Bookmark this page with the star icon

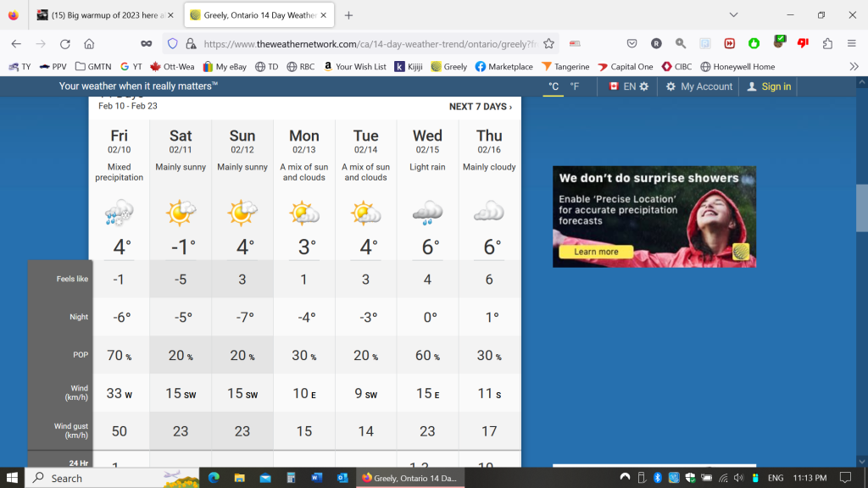click(548, 44)
